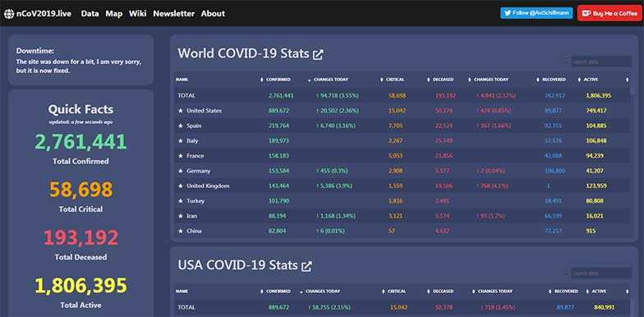Sort world table by Critical column

(394, 79)
